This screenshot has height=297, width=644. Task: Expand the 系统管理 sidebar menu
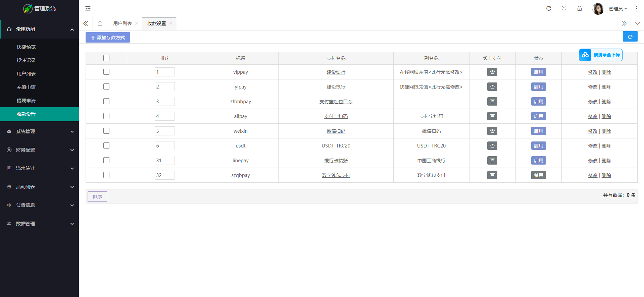pyautogui.click(x=40, y=131)
